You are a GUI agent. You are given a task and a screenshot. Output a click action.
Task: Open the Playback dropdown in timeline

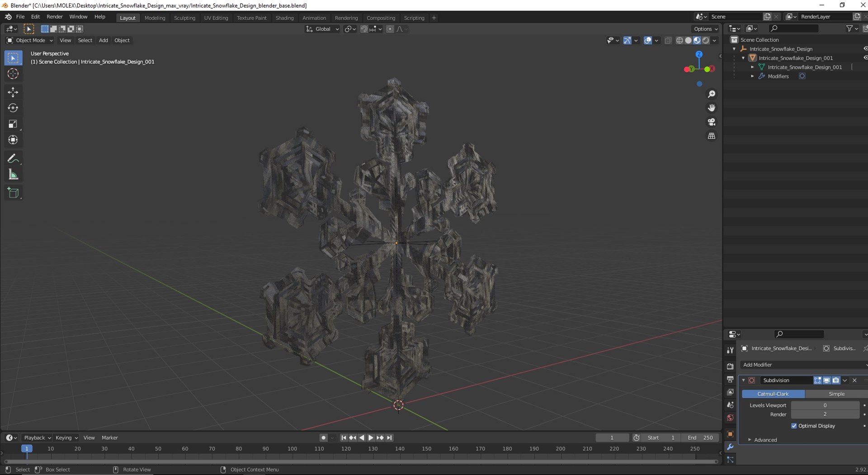(37, 438)
